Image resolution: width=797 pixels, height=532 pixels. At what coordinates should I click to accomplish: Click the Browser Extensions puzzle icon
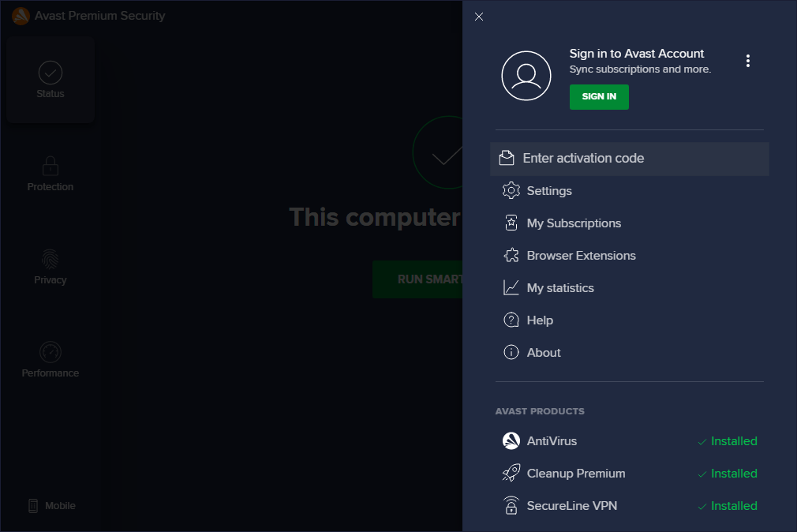pyautogui.click(x=511, y=255)
